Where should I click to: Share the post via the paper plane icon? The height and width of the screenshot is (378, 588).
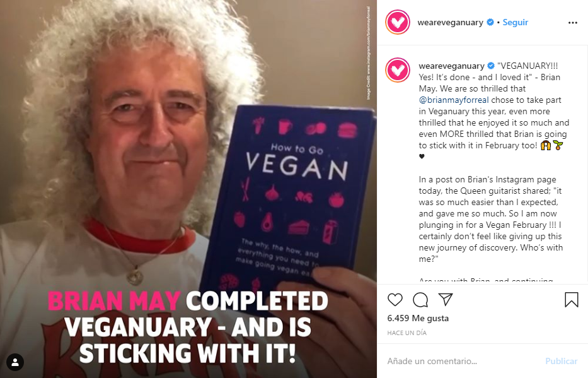click(446, 299)
